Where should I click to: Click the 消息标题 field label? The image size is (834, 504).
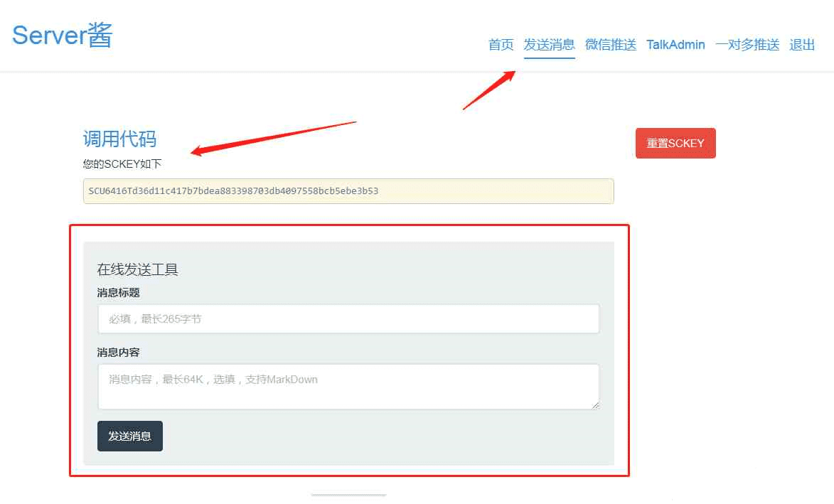118,292
